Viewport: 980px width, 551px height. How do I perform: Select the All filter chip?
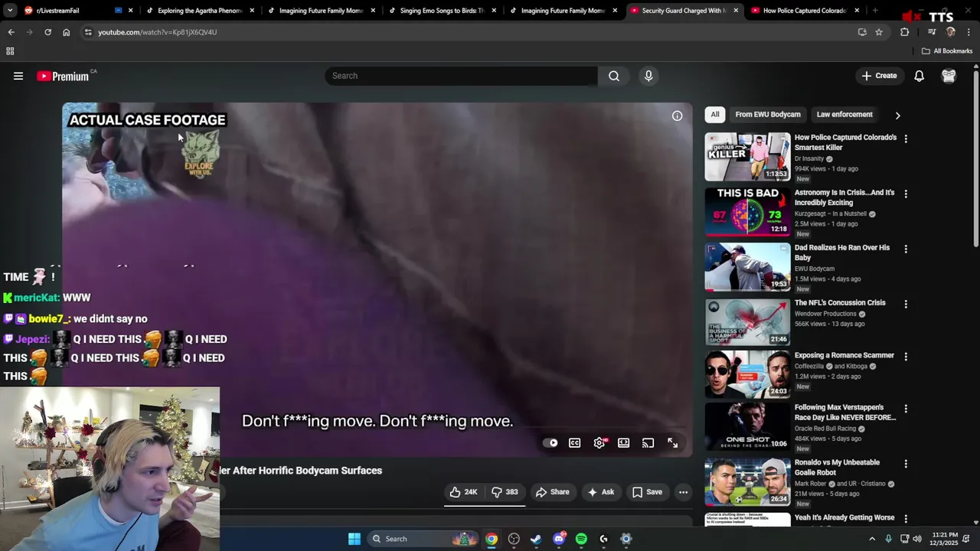click(x=714, y=115)
